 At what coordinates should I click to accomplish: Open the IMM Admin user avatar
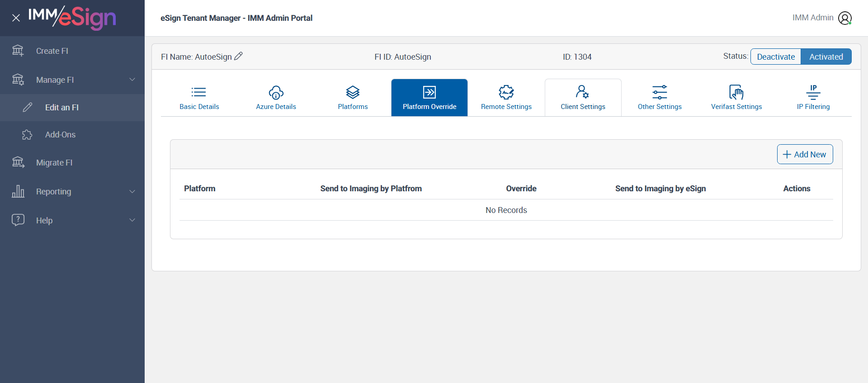click(845, 18)
